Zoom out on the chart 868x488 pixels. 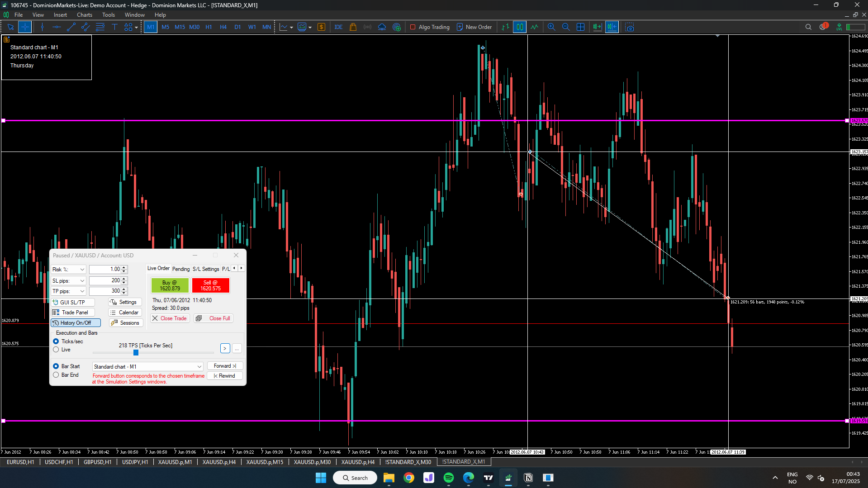[566, 27]
